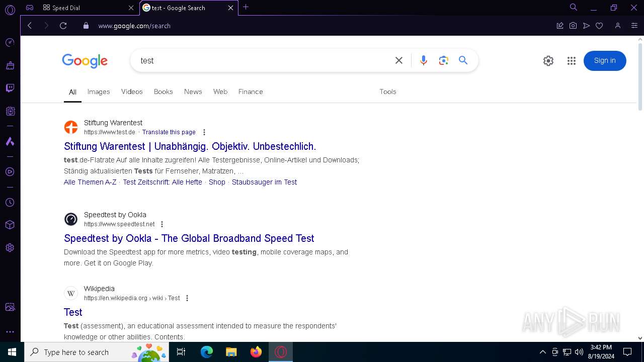This screenshot has width=644, height=362.
Task: Focus the Google search input field
Action: point(264,60)
